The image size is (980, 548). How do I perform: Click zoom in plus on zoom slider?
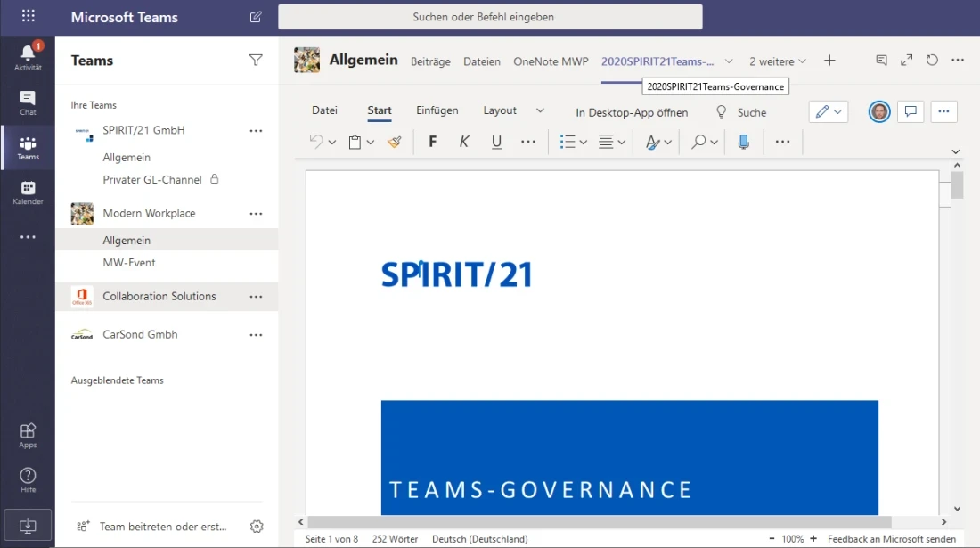pos(813,539)
